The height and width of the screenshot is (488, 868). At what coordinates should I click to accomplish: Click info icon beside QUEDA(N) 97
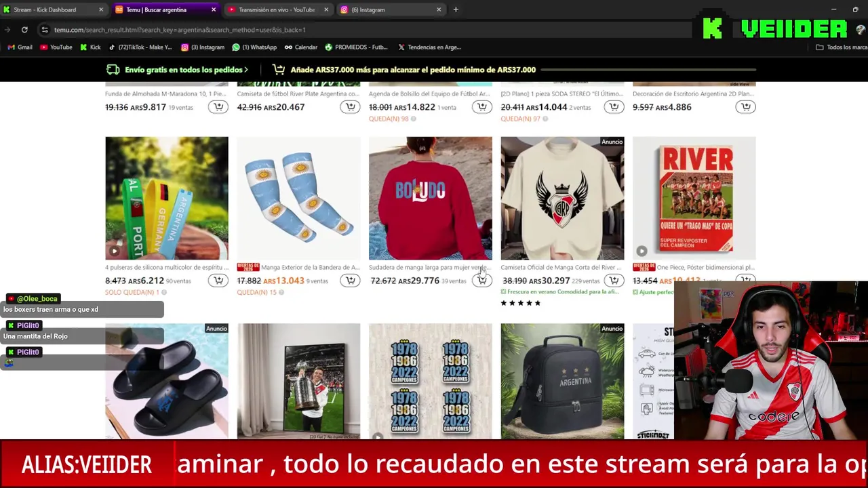545,119
